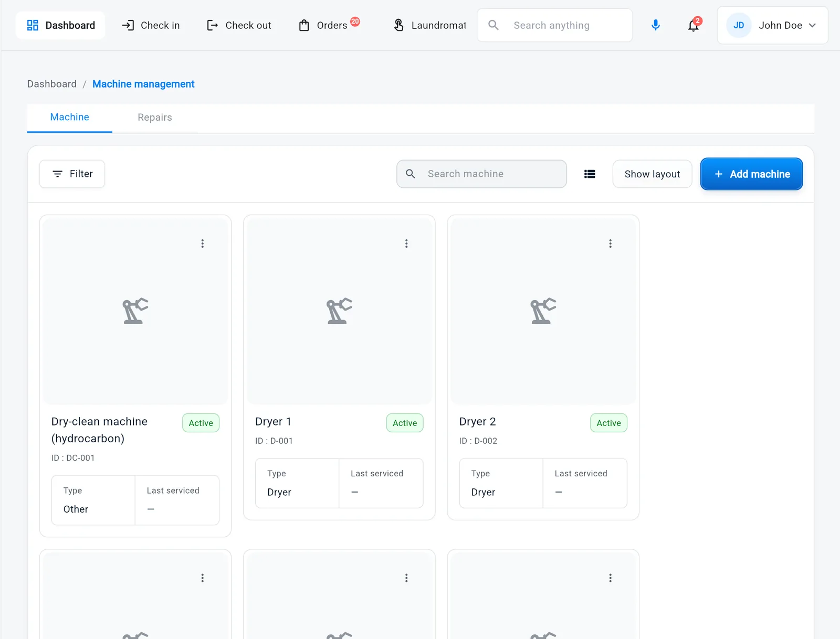Click Last serviced label on Dryer 2
This screenshot has height=639, width=840.
click(x=581, y=474)
